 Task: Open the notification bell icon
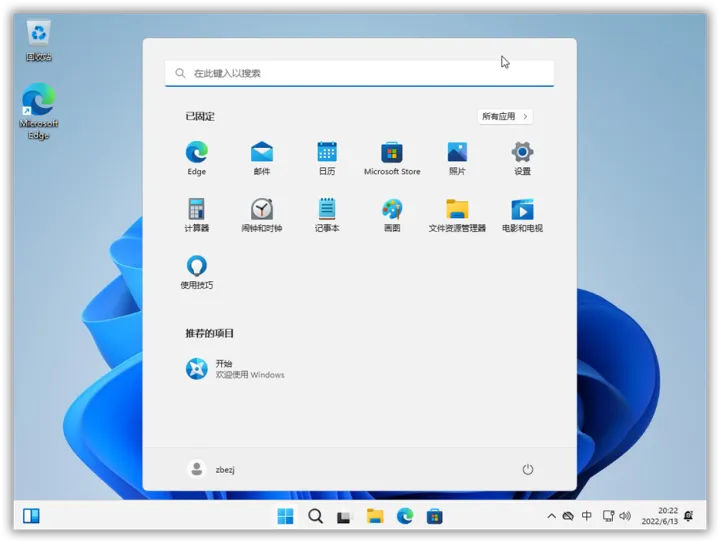click(688, 516)
